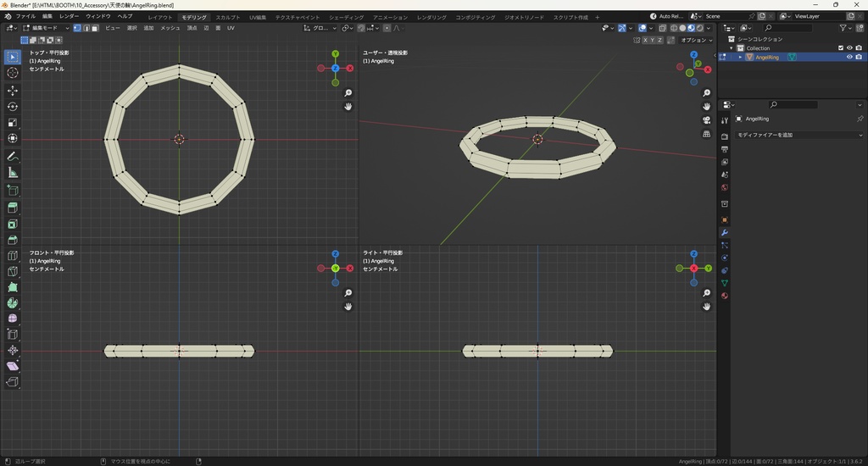Open the Object Data properties tab icon
Viewport: 868px width, 466px height.
(x=725, y=283)
